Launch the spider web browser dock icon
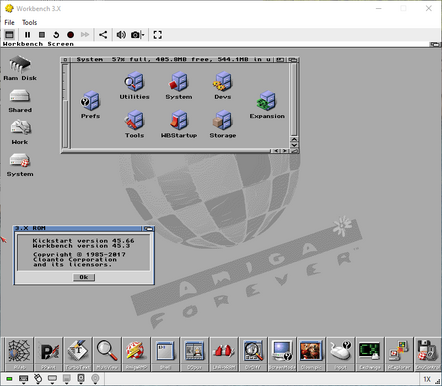This screenshot has width=442, height=386. [19, 354]
